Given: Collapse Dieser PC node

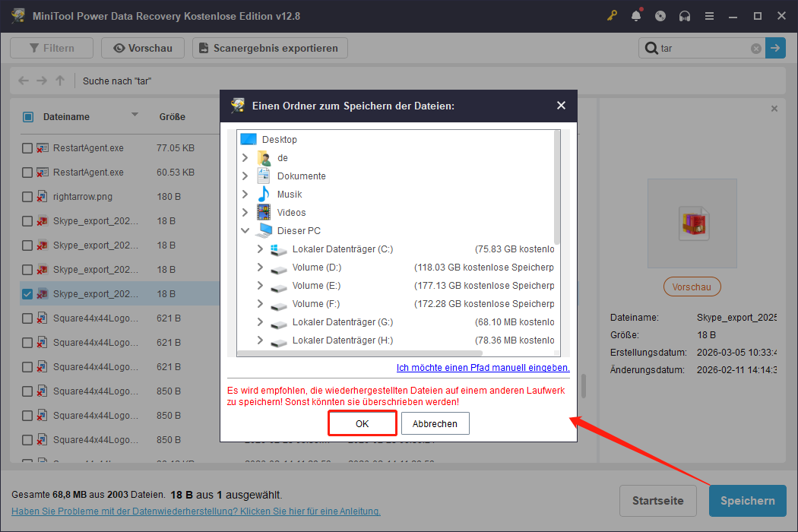Looking at the screenshot, I should point(245,230).
